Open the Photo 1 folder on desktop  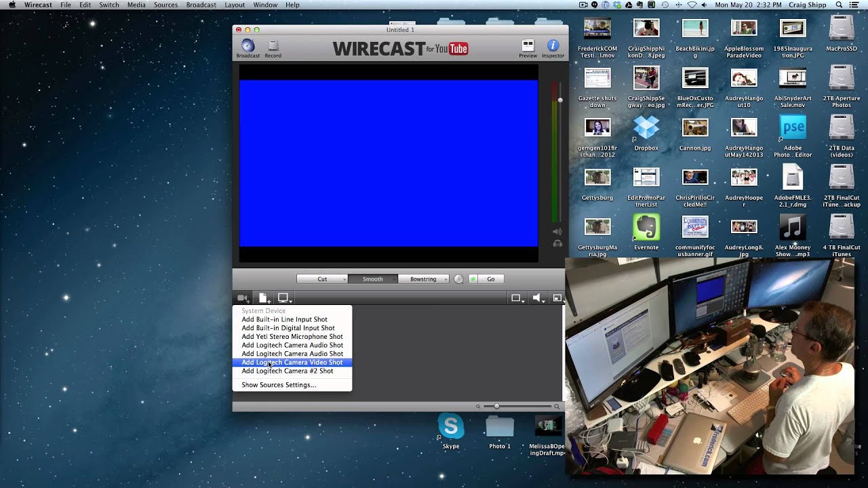coord(500,427)
